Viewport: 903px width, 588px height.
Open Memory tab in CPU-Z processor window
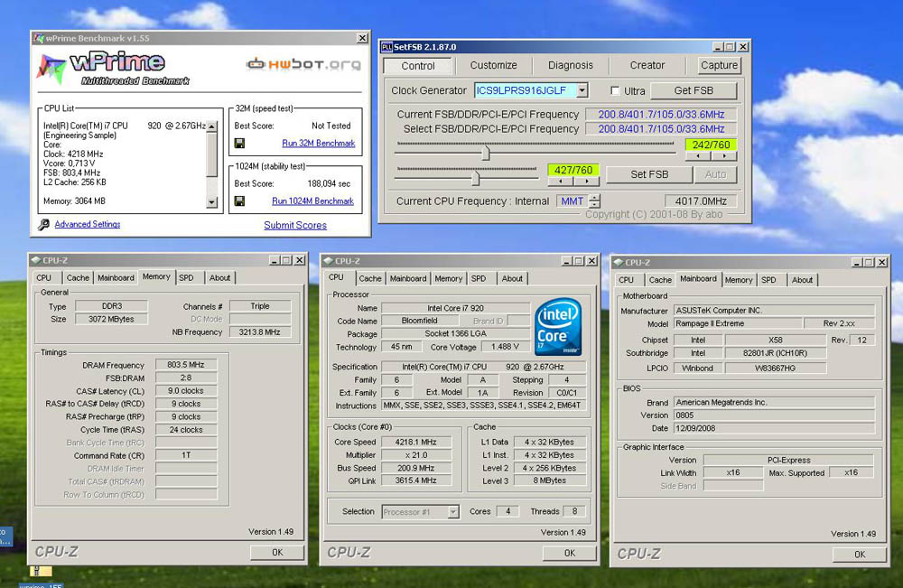448,279
